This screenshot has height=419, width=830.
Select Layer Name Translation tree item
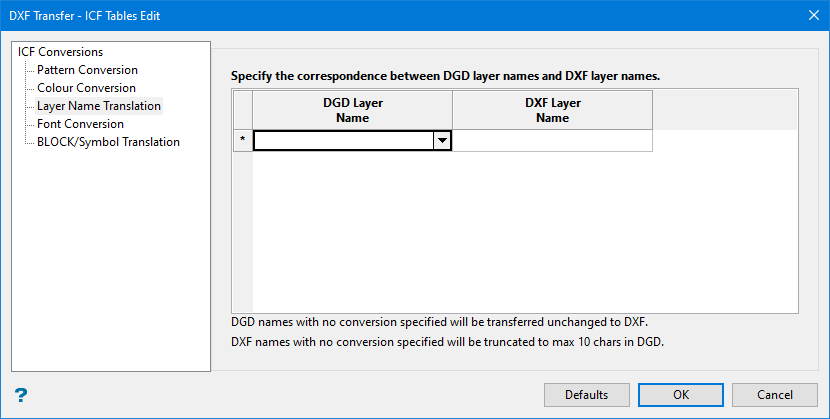(98, 106)
